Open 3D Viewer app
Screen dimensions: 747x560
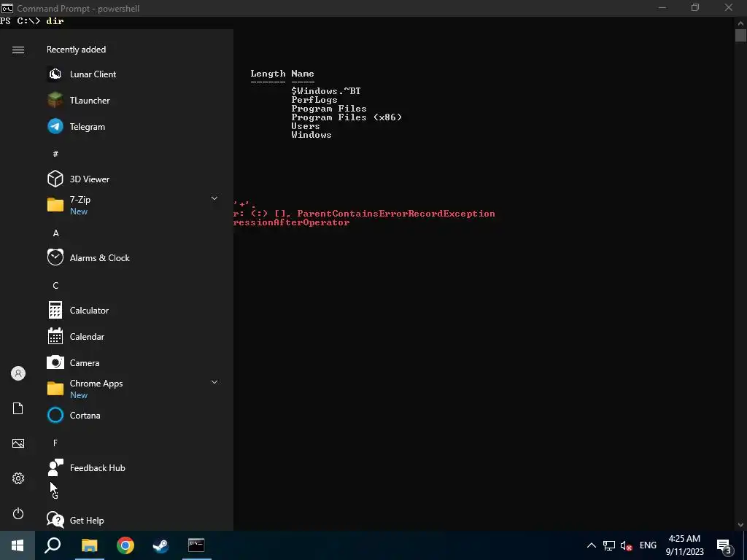(90, 179)
